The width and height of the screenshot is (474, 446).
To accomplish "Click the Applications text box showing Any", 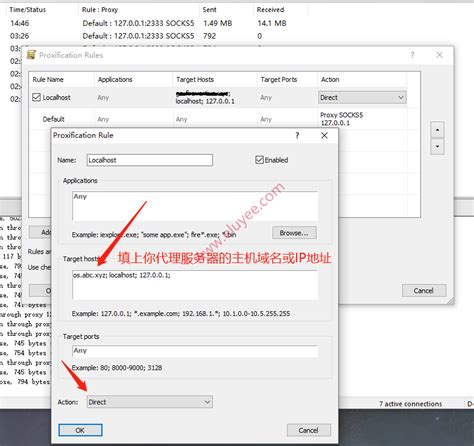I will point(195,206).
